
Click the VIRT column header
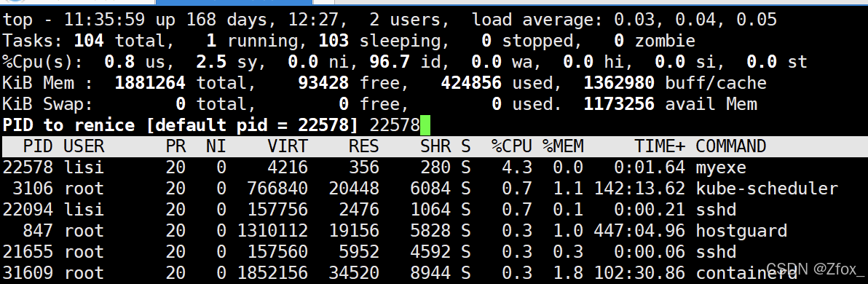click(288, 146)
